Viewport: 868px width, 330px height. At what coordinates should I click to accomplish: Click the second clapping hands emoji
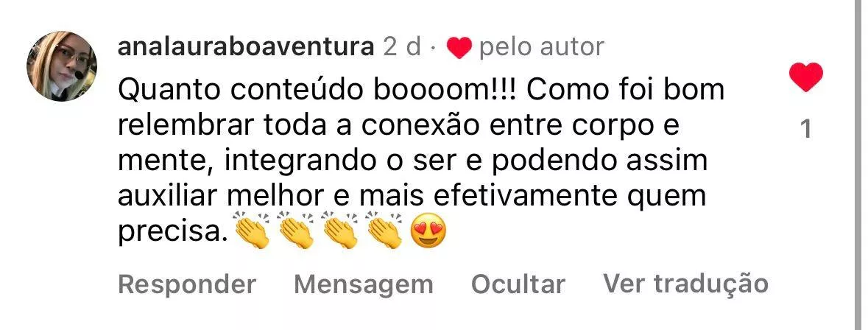(296, 229)
